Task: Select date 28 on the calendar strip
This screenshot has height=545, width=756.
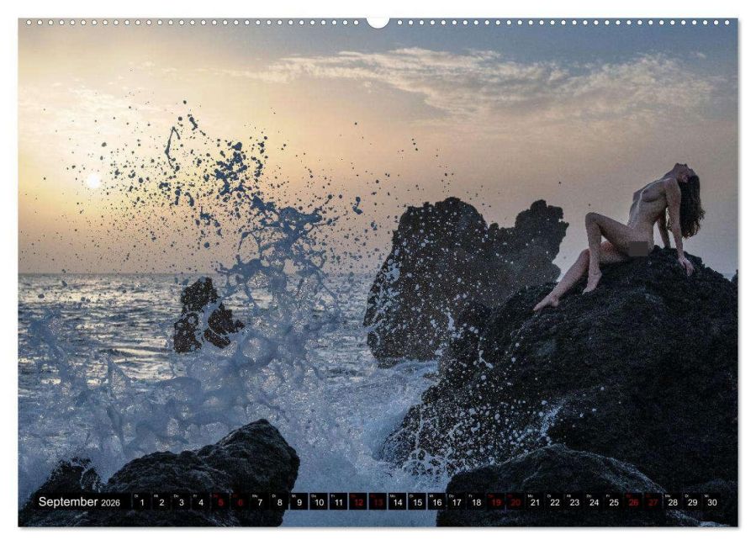Action: point(673,501)
